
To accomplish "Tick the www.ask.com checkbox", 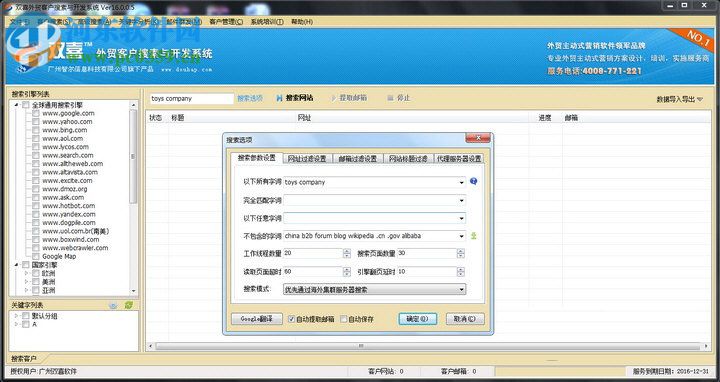I will [x=35, y=197].
